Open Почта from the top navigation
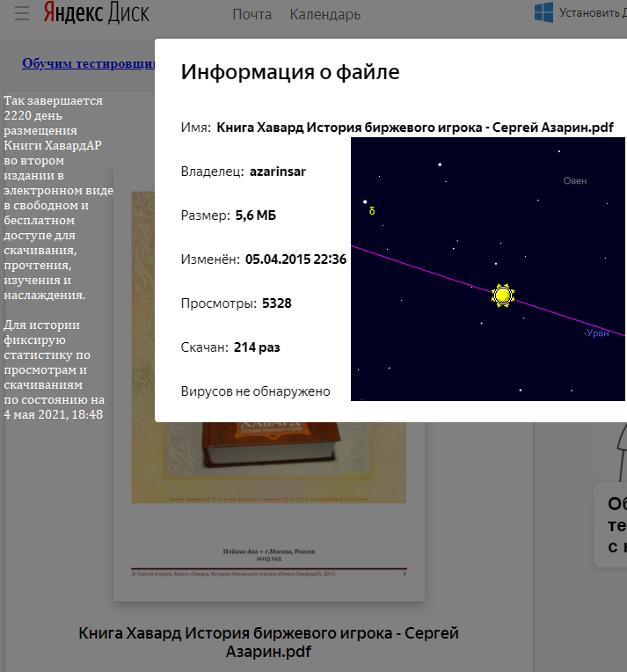 tap(252, 14)
